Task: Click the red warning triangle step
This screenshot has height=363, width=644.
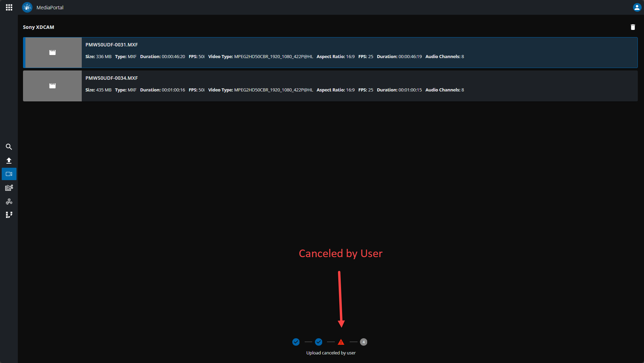Action: [341, 342]
